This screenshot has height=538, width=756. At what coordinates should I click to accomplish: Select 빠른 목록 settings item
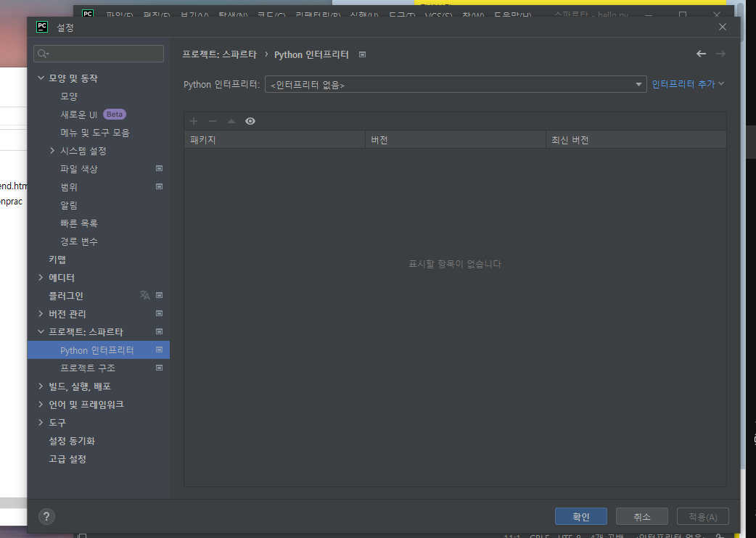click(79, 223)
